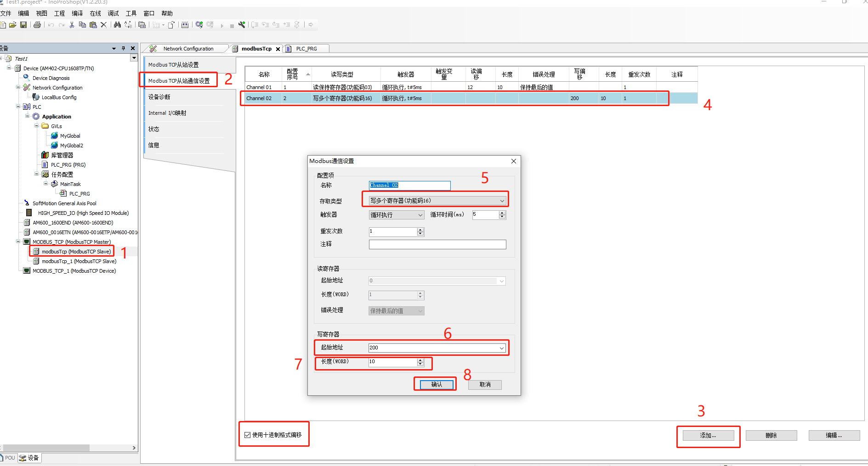
Task: Open the 在线 menu
Action: point(95,13)
